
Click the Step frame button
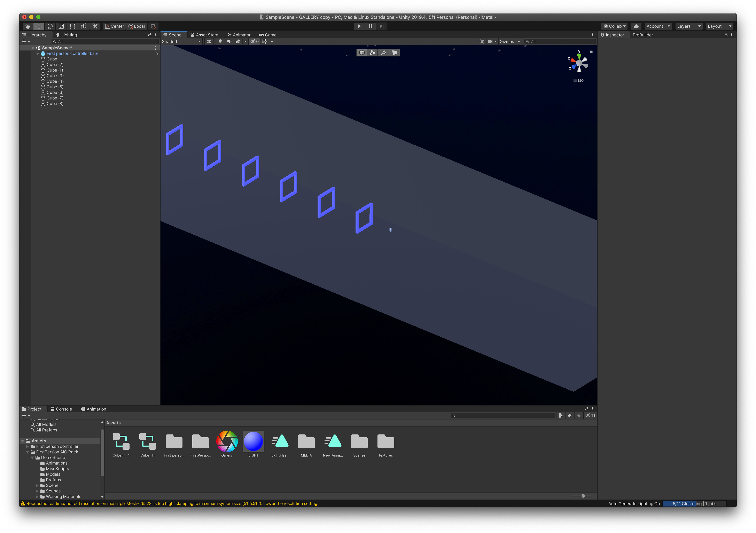(x=382, y=26)
